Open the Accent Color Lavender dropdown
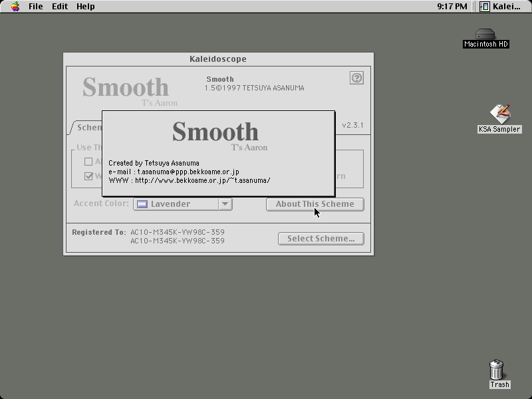532x399 pixels. pyautogui.click(x=182, y=204)
